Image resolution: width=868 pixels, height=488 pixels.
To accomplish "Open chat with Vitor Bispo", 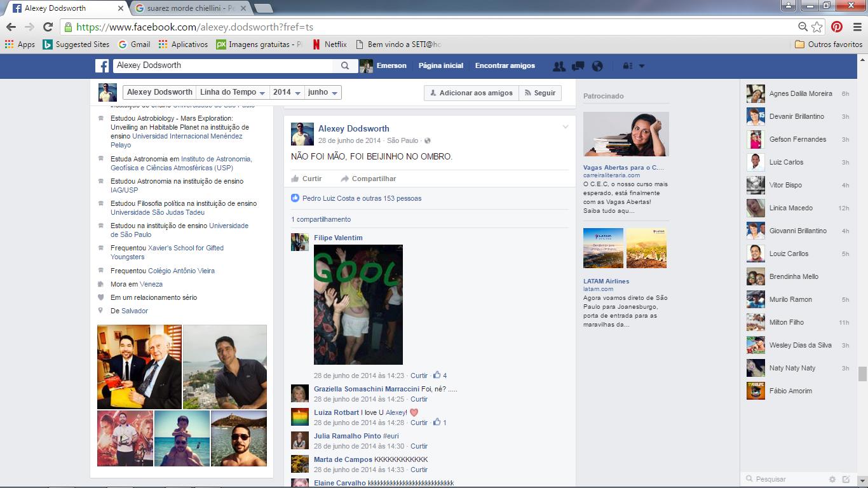I will pyautogui.click(x=797, y=185).
